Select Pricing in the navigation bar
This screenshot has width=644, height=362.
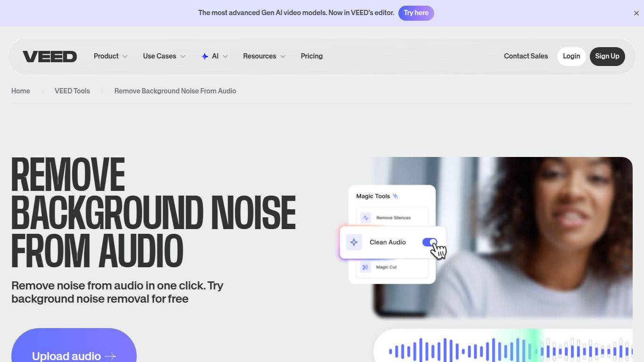point(311,56)
